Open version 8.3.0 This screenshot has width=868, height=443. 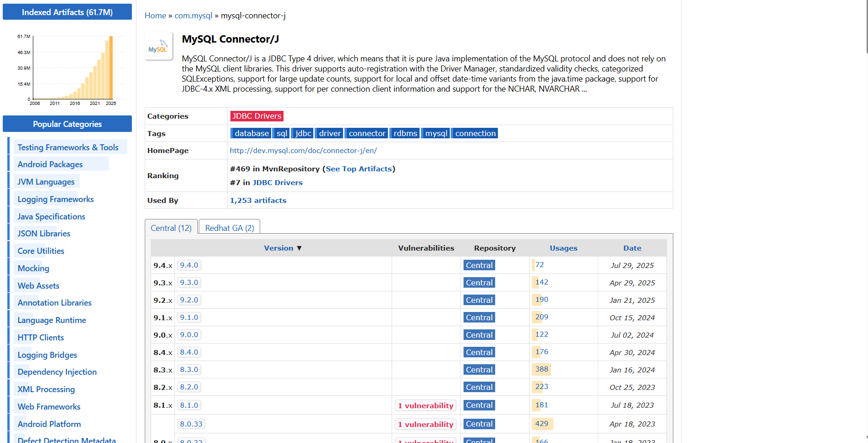[x=189, y=370]
